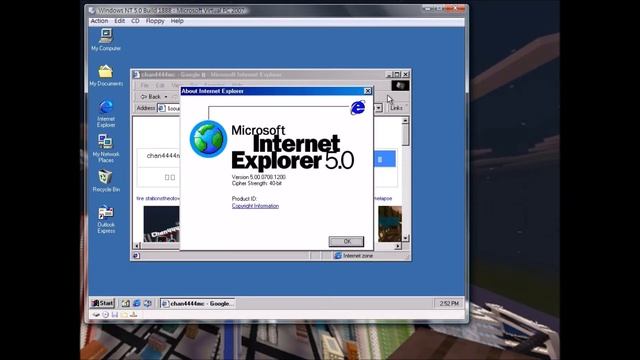Click the Version 5.00.0708.1200 text
The height and width of the screenshot is (360, 640).
click(x=259, y=177)
